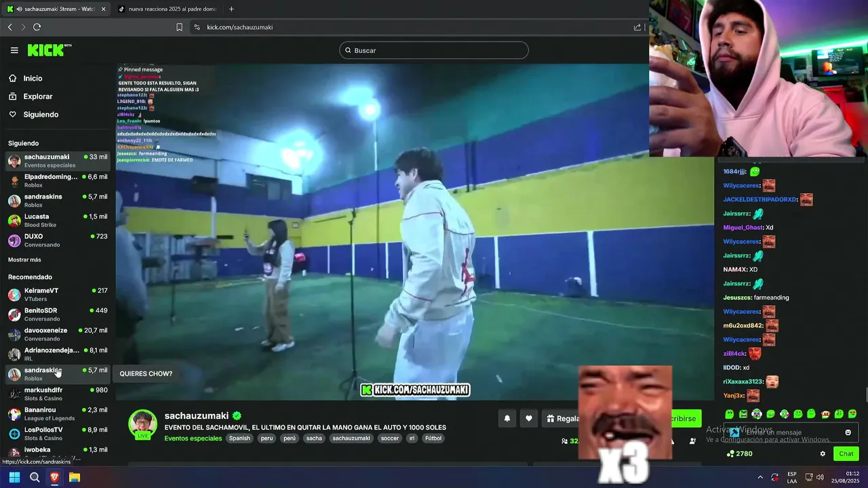Insert the first green quick emote
868x488 pixels.
(729, 414)
